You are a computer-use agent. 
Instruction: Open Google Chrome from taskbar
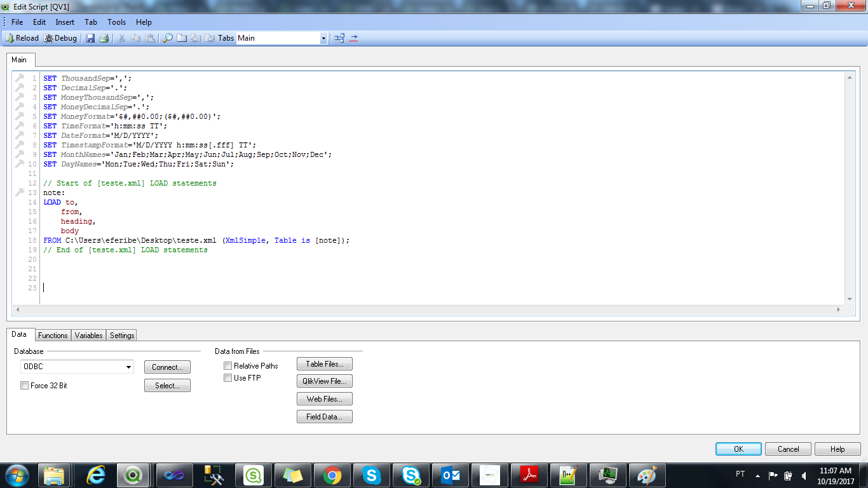coord(332,475)
